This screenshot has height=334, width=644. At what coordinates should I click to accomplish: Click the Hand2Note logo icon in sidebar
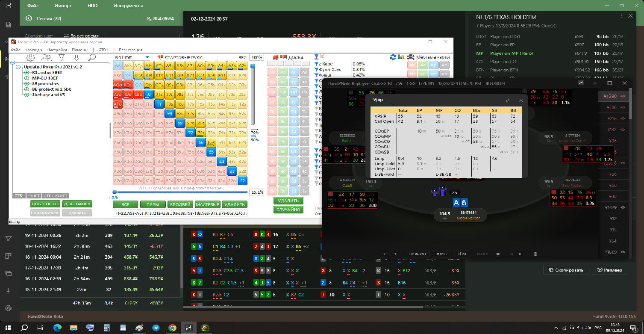coord(9,6)
